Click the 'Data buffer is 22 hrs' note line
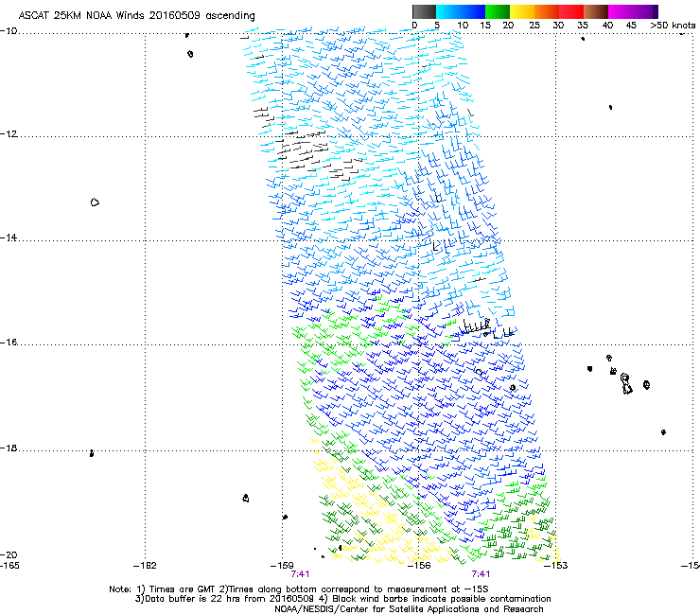The width and height of the screenshot is (700, 615). pos(342,599)
